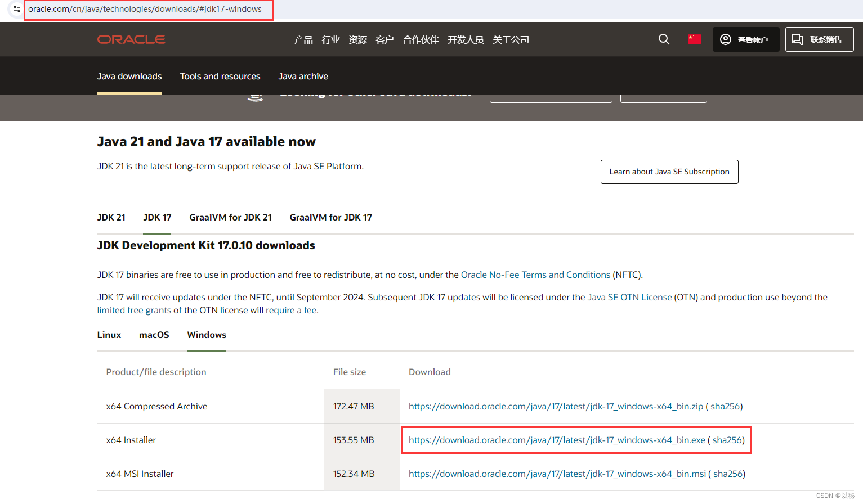
Task: Click the 'x64 MSI Installer' row label
Action: coord(140,474)
